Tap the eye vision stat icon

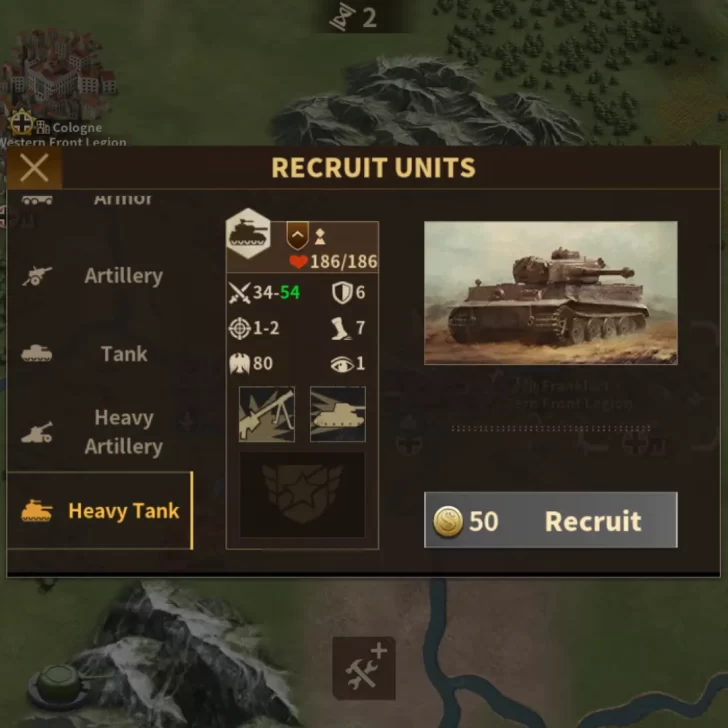coord(342,364)
